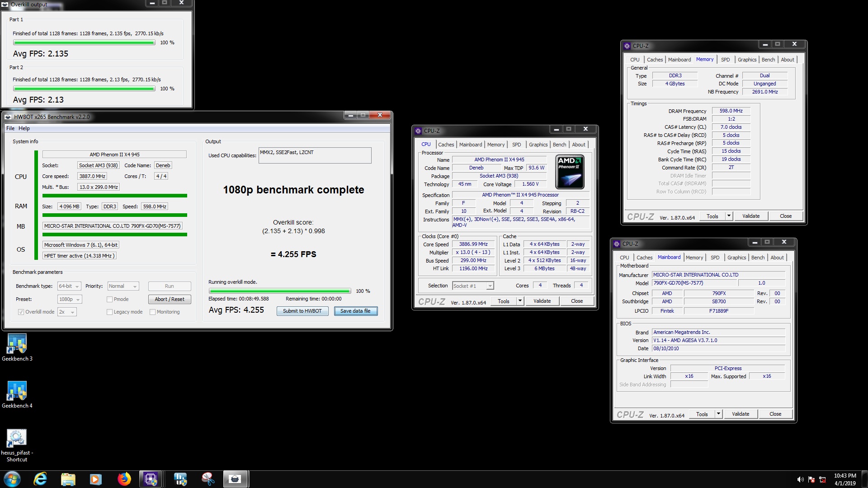Open Preset 1080p dropdown
The image size is (868, 488).
click(x=70, y=299)
